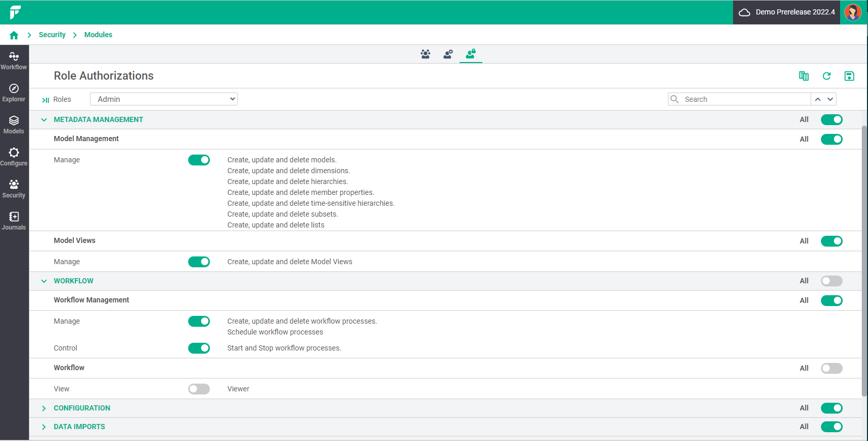Expand the Data Imports section chevron

pos(44,427)
